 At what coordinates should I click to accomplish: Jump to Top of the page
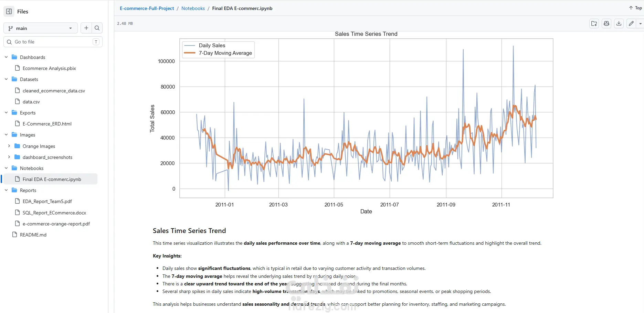[635, 8]
